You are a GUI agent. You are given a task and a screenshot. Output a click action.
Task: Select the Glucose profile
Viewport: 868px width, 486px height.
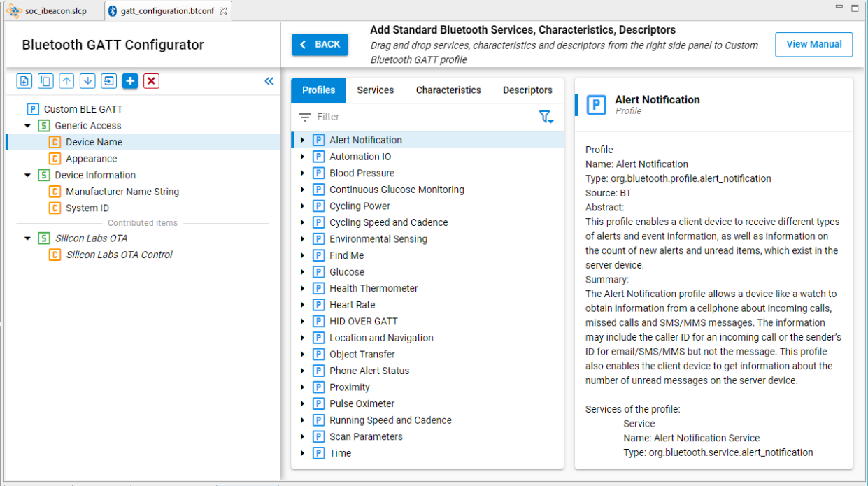click(x=346, y=271)
